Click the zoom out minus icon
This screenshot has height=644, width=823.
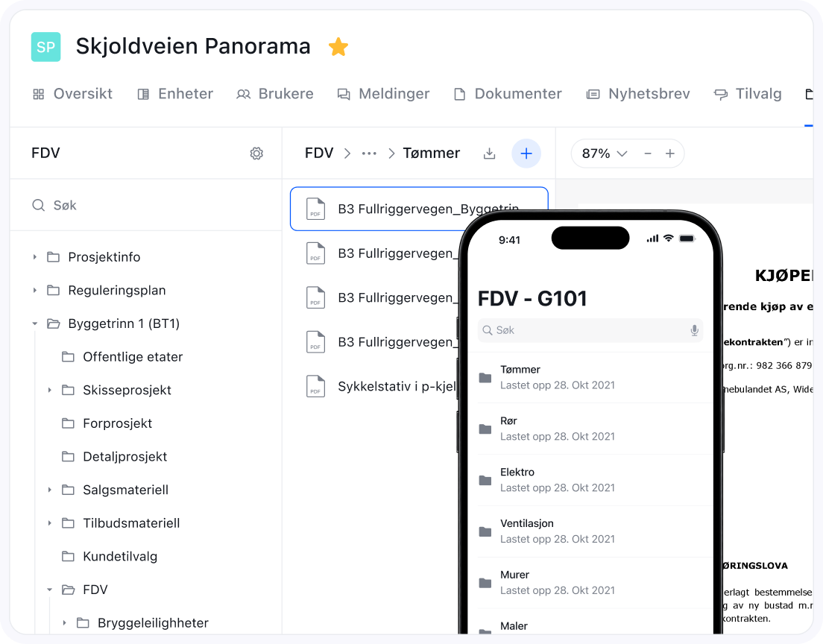[648, 154]
